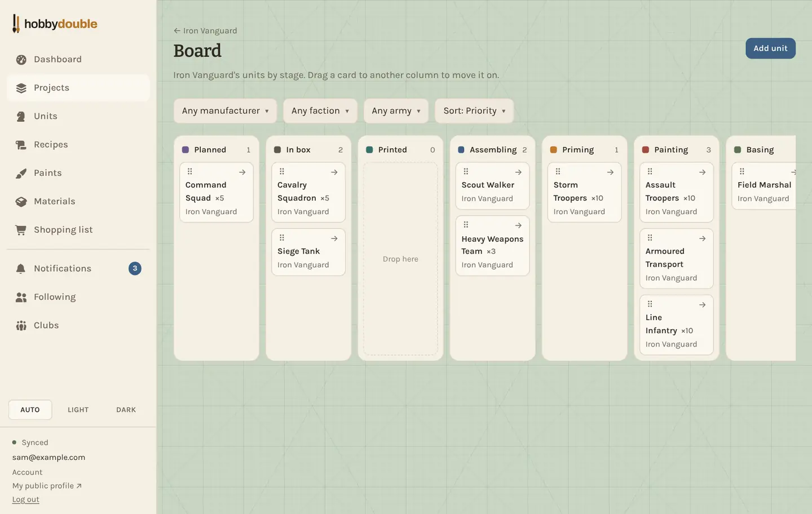This screenshot has width=812, height=514.
Task: Advance Command Squad with its arrow icon
Action: (242, 172)
